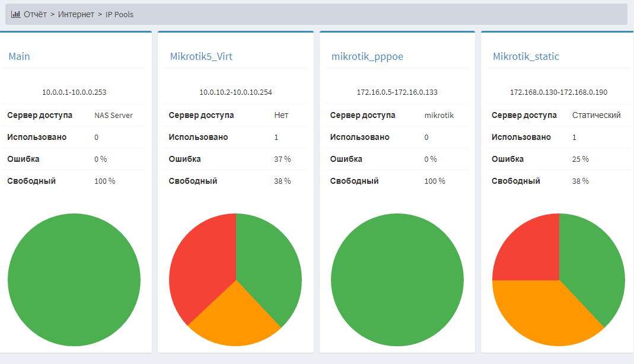Select green segment in Mikrotik_static pie chart
Image resolution: width=634 pixels, height=364 pixels.
pos(593,267)
